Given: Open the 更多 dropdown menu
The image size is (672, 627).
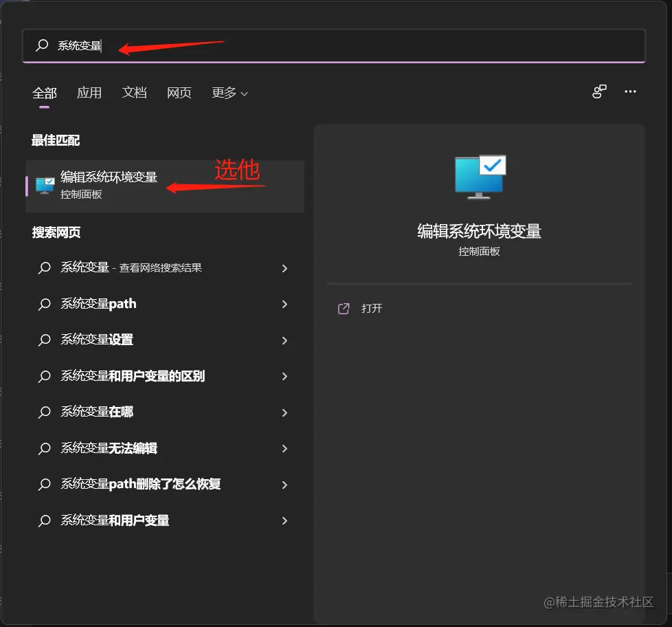Looking at the screenshot, I should 229,93.
